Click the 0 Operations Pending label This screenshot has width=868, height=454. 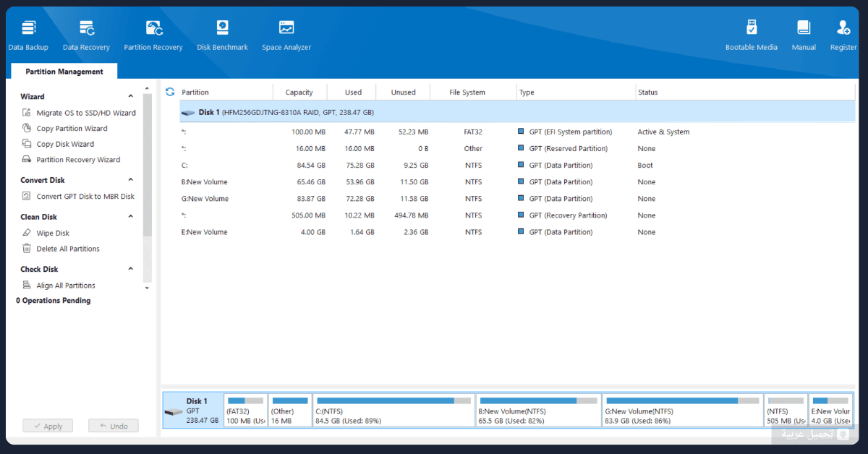[54, 301]
